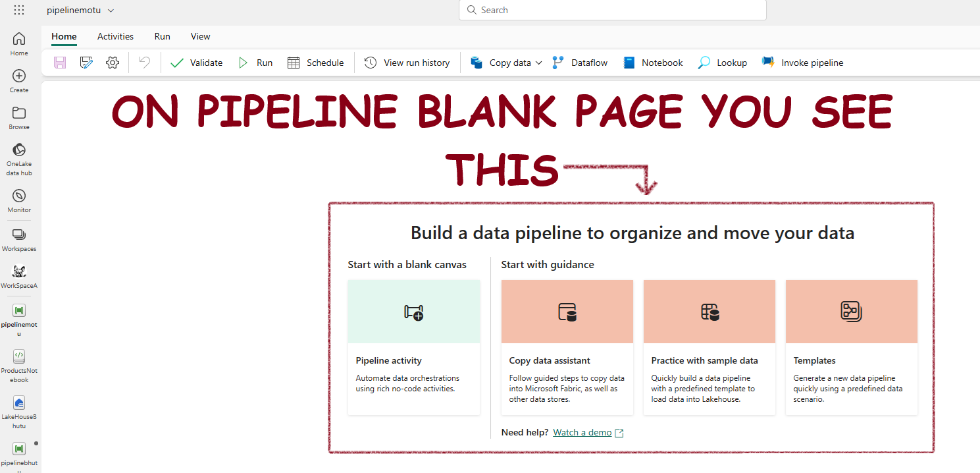Open the View tab
Image resolution: width=980 pixels, height=473 pixels.
coord(200,36)
